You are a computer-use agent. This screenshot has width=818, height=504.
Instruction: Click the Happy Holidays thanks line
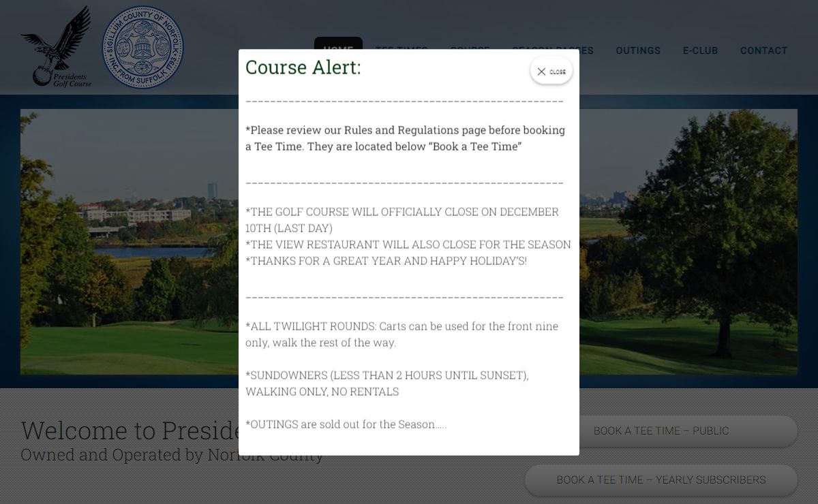pos(386,261)
